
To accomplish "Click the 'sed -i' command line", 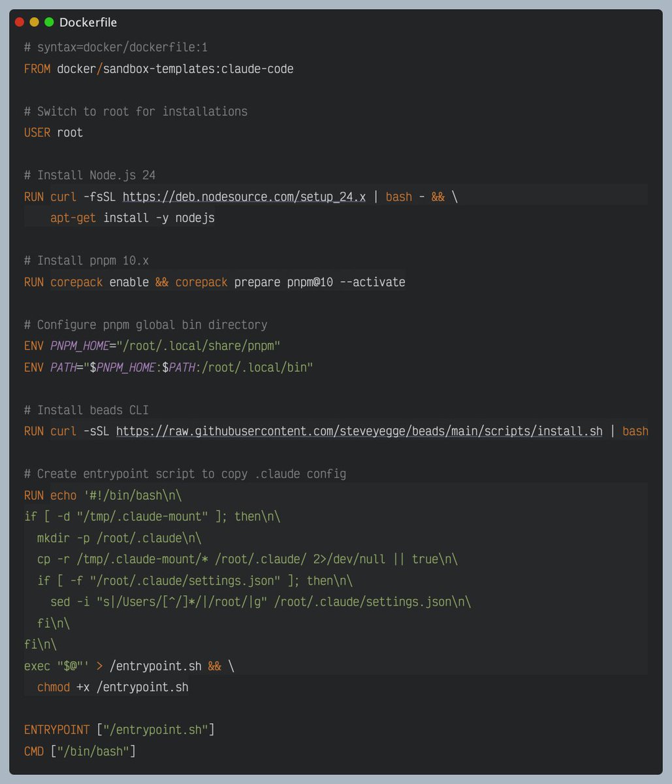I will coord(260,602).
